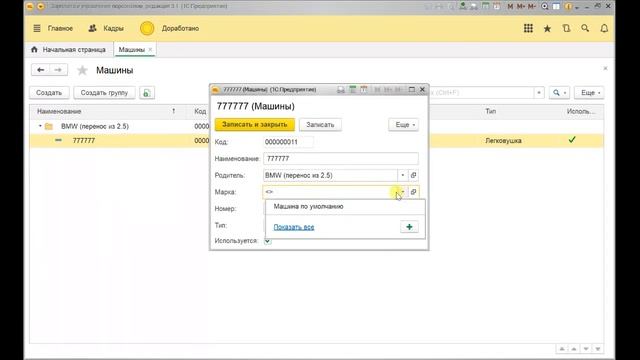The image size is (640, 360).
Task: Collapse the BMW (перенос из 2.5) group
Action: (40, 126)
